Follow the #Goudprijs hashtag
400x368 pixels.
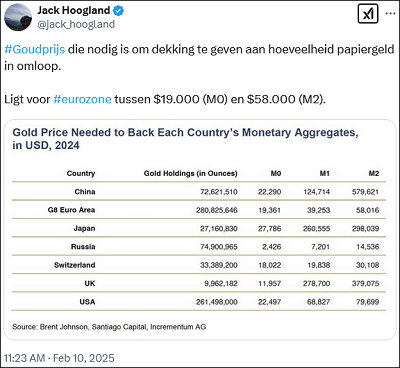click(x=35, y=49)
